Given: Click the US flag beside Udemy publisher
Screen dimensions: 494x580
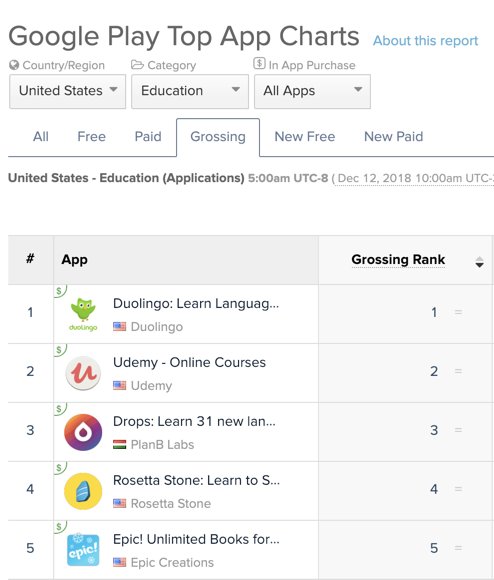Looking at the screenshot, I should point(119,385).
